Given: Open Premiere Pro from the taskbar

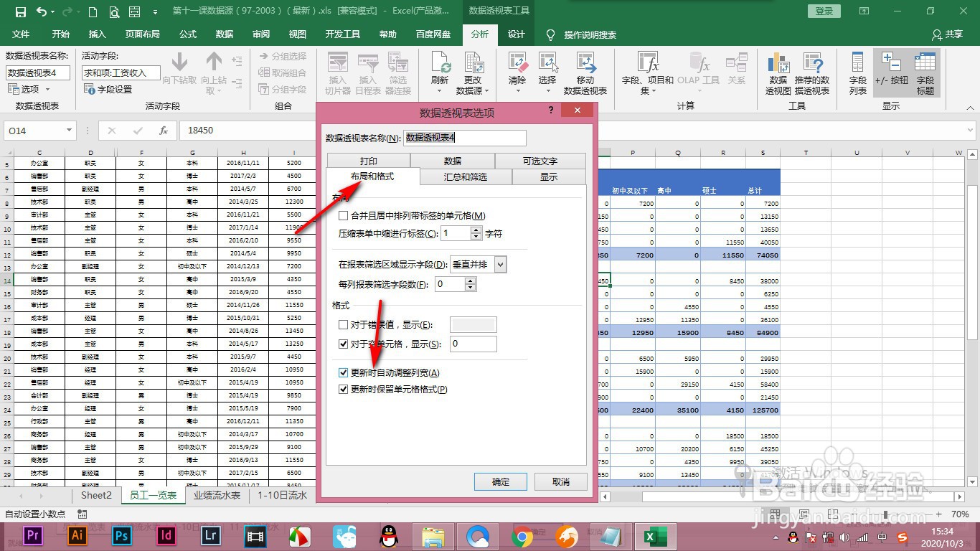Looking at the screenshot, I should click(x=33, y=535).
